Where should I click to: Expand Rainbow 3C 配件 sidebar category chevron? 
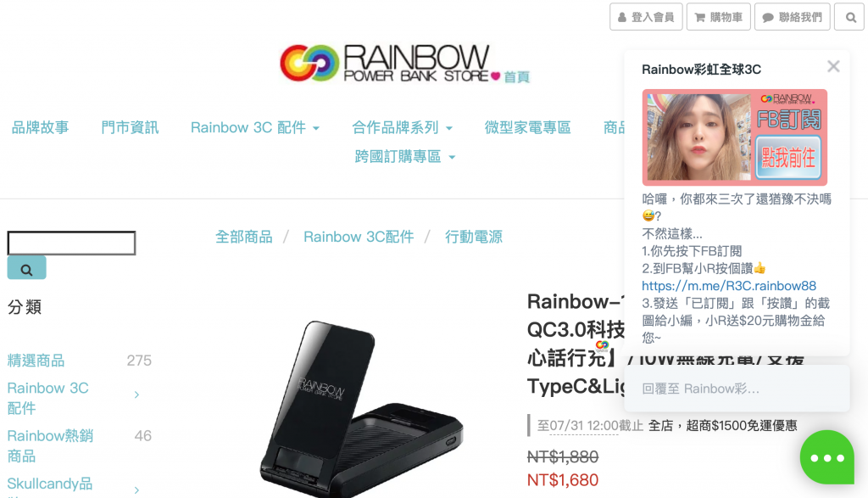[x=136, y=395]
